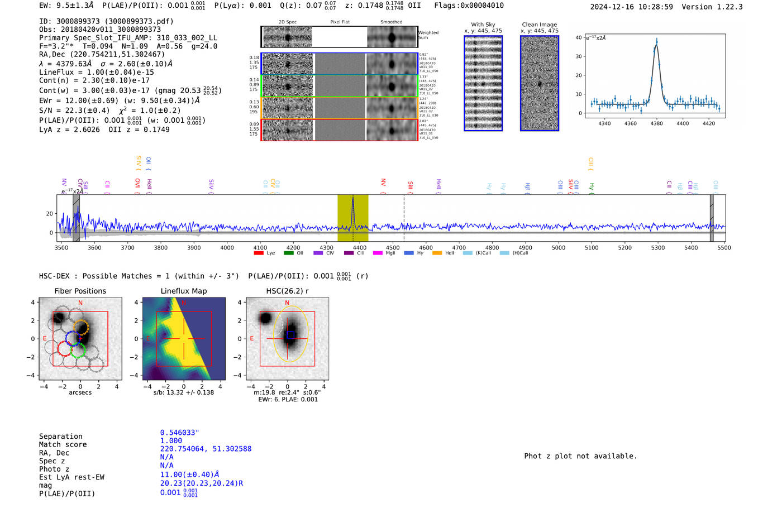Click the S/N = 22.3(±0.4) text
782x532 pixels.
(x=74, y=111)
